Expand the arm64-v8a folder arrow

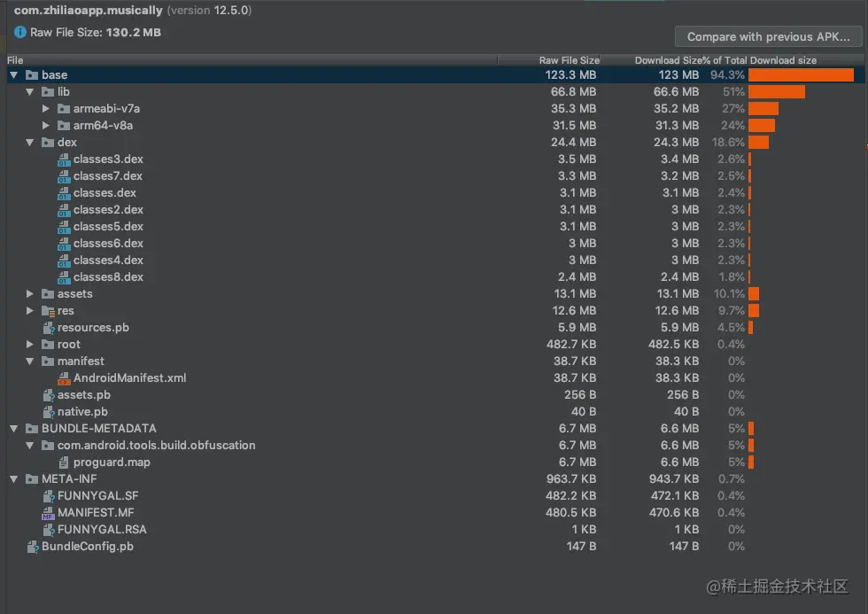[x=46, y=125]
